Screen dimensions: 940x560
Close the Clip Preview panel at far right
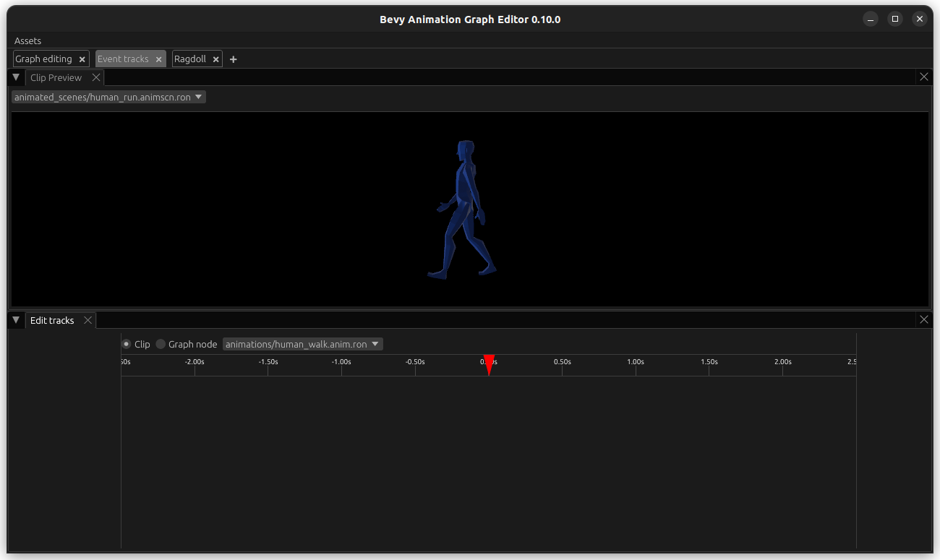tap(923, 77)
